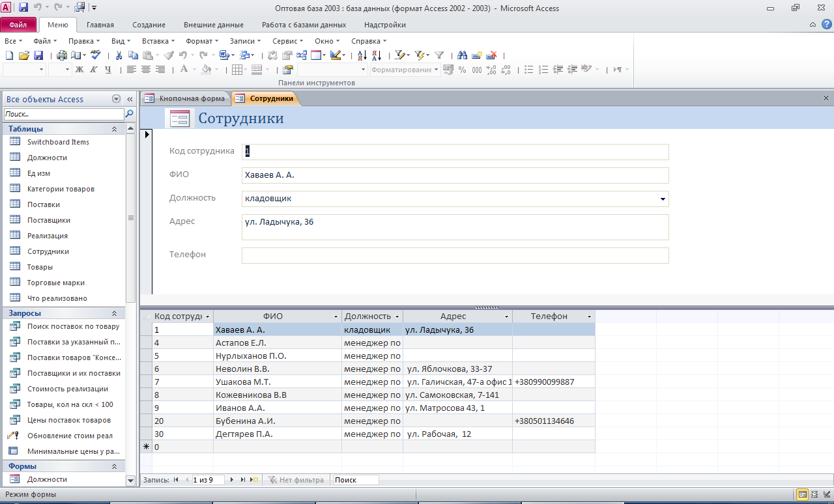Collapse the Формы group in navigation pane

(x=114, y=466)
